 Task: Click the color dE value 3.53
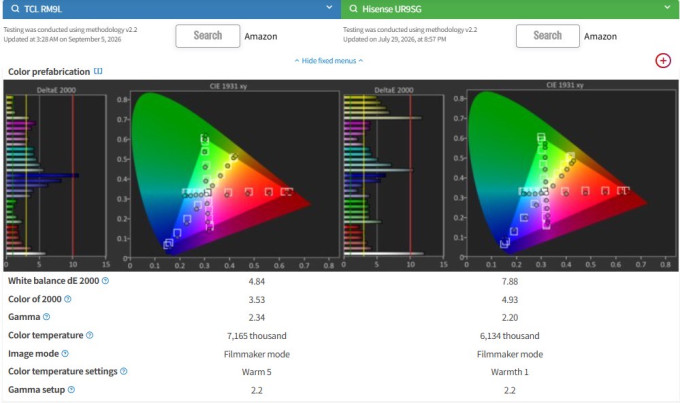tap(257, 299)
